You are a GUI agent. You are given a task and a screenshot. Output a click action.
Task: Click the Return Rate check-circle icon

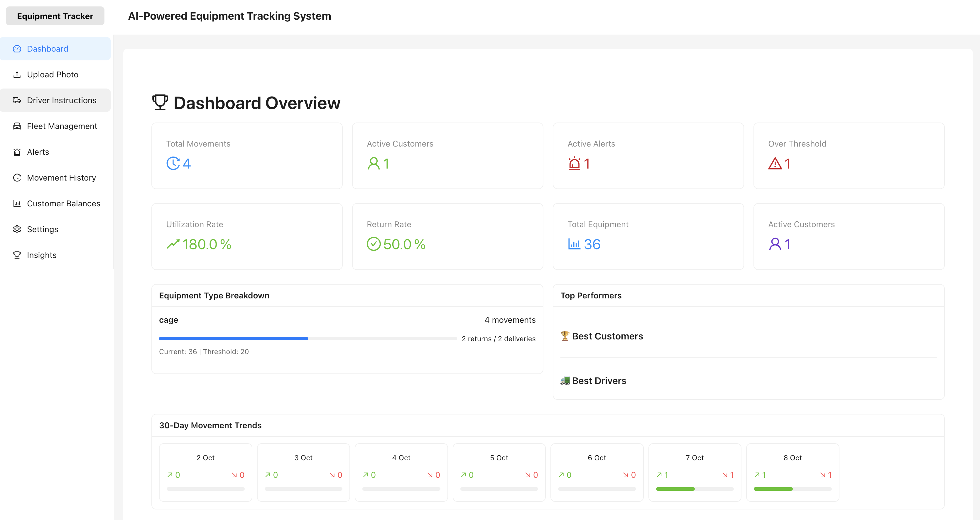click(373, 244)
